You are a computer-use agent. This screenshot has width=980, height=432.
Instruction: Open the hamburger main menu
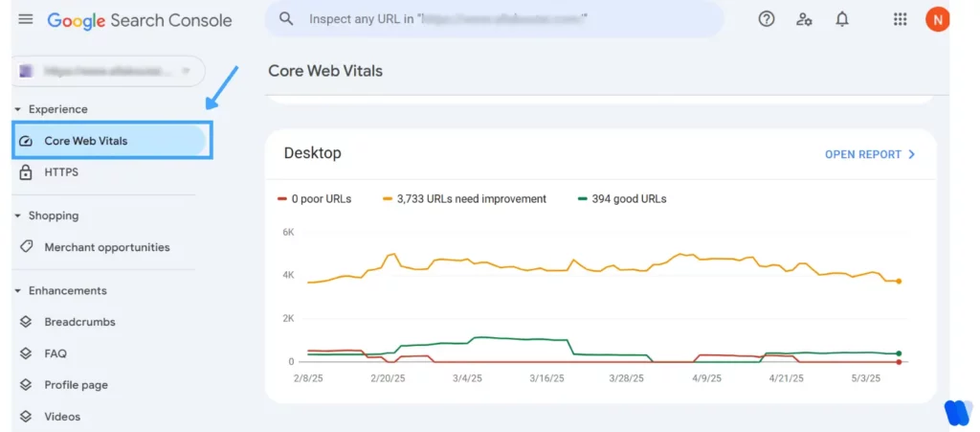pos(26,19)
